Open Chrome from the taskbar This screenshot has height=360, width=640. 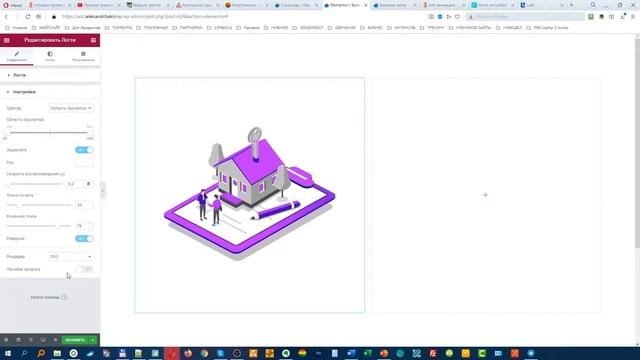click(x=204, y=353)
